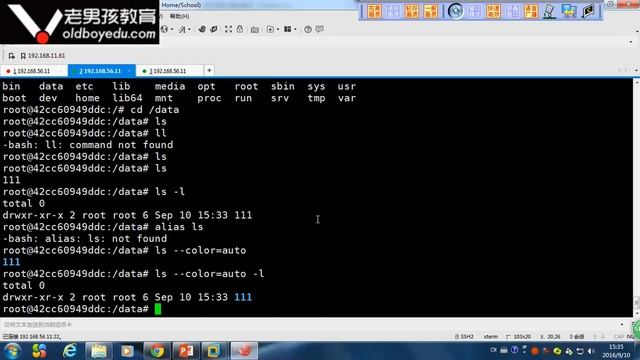
Task: Click the orange icon right of disc group
Action: coord(493,11)
